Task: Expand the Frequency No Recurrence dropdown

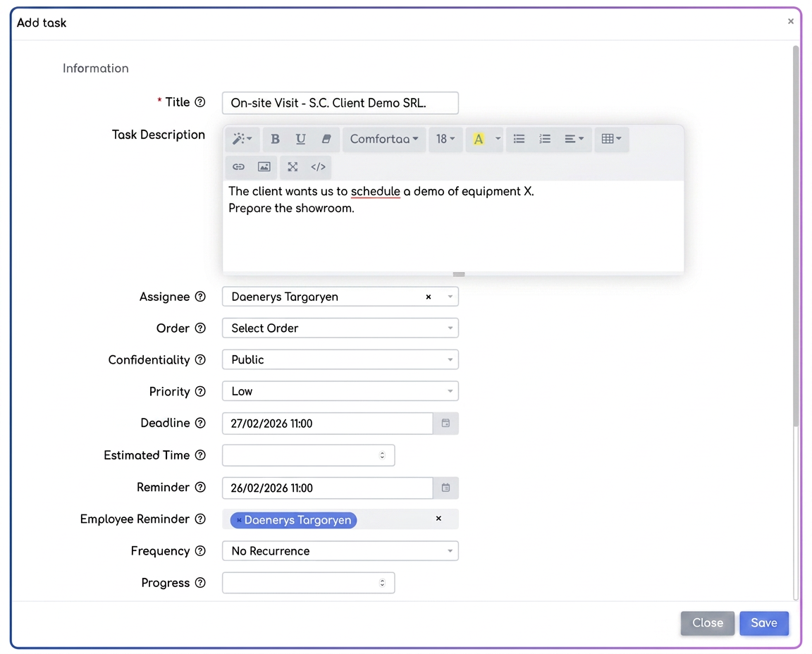Action: (340, 551)
